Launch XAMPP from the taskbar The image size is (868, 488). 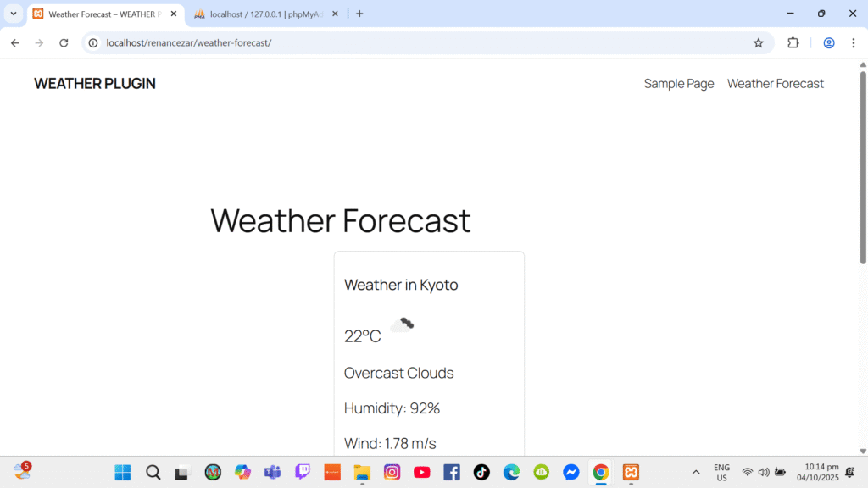click(x=631, y=472)
